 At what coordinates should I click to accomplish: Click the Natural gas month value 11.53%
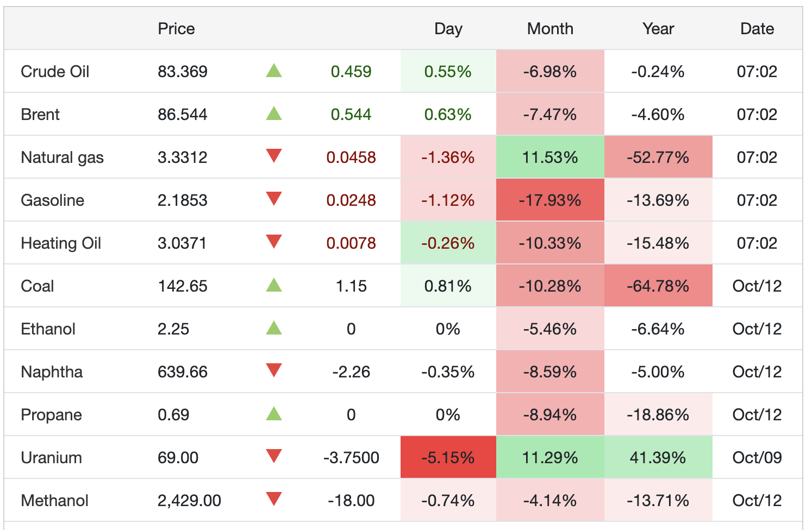[550, 157]
